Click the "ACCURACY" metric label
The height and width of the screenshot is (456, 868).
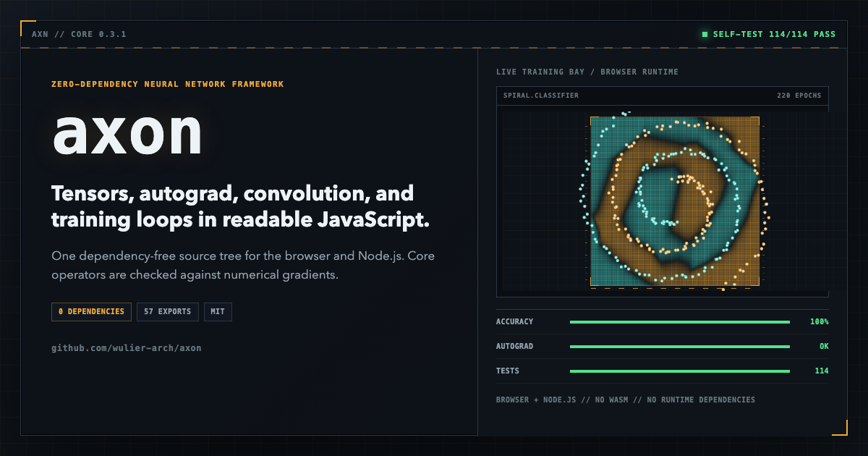tap(514, 322)
